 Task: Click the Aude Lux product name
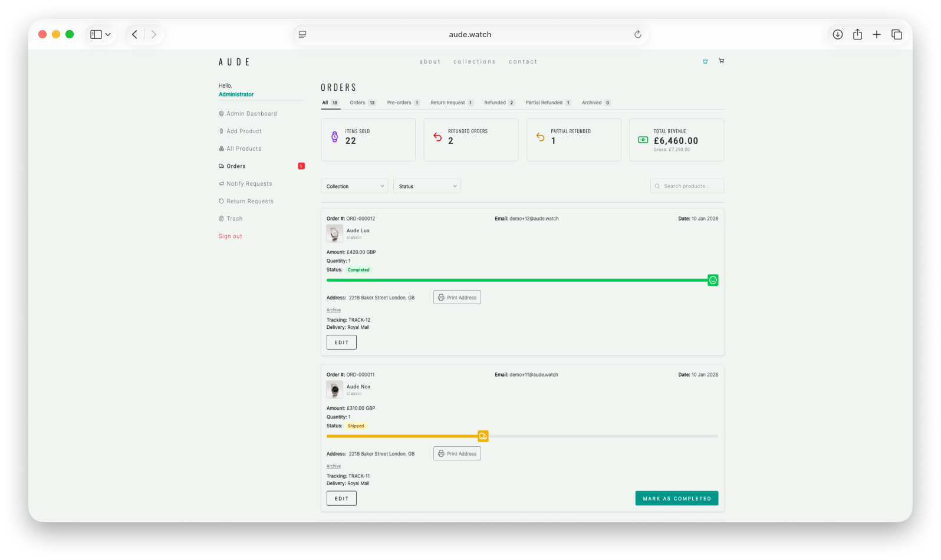click(x=358, y=231)
